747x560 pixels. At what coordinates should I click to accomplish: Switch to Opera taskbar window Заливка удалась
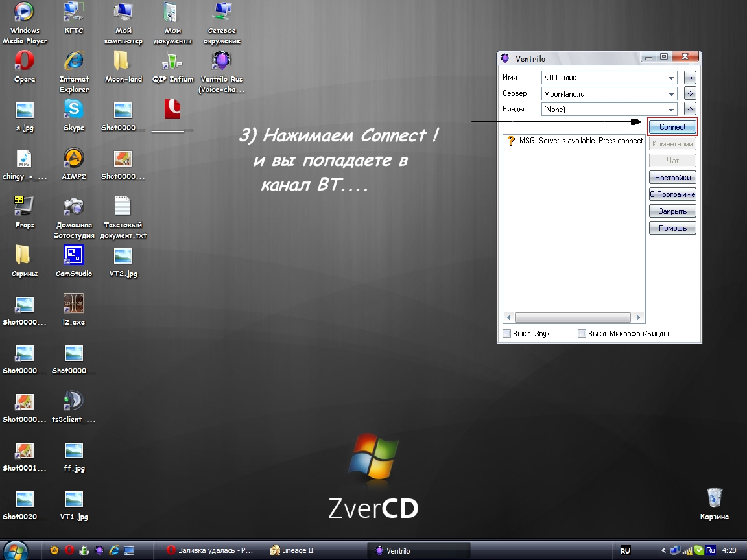(x=210, y=550)
